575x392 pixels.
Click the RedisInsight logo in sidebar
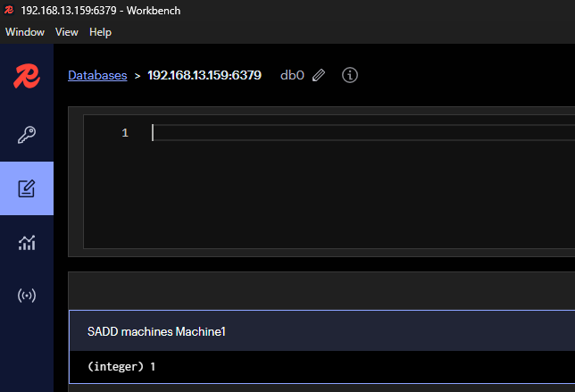27,76
